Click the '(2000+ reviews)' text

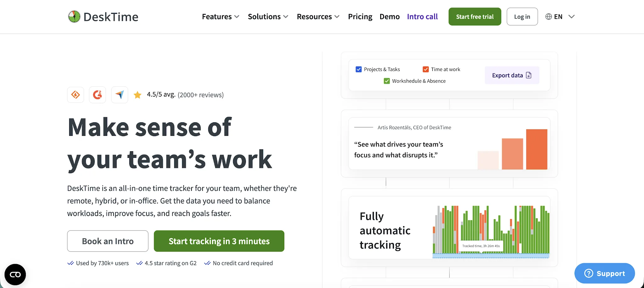click(x=201, y=95)
